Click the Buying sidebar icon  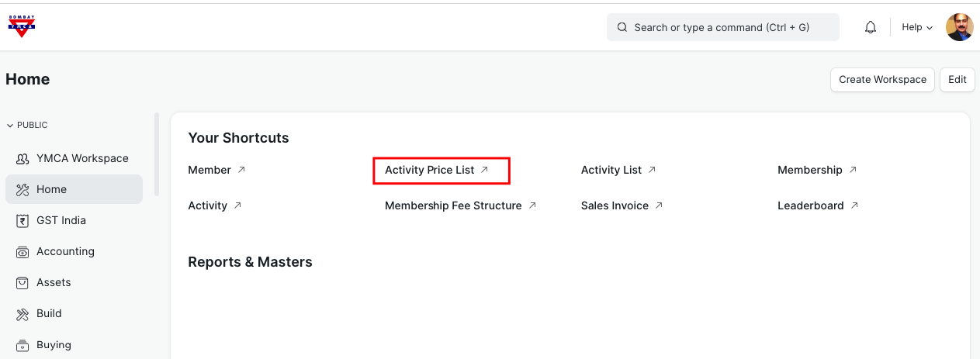point(23,344)
